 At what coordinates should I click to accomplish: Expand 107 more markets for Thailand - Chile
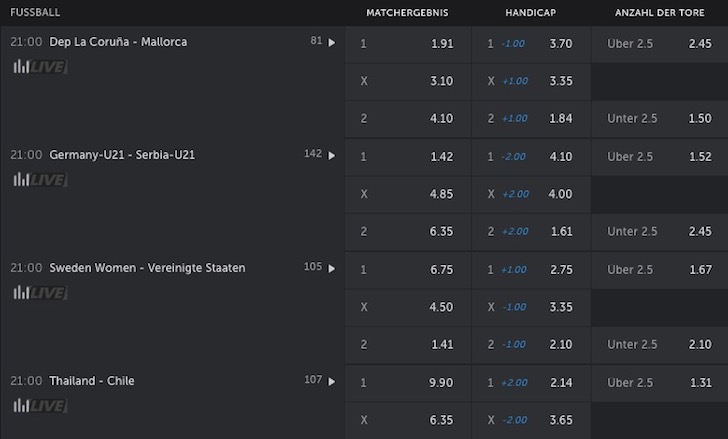pyautogui.click(x=320, y=380)
